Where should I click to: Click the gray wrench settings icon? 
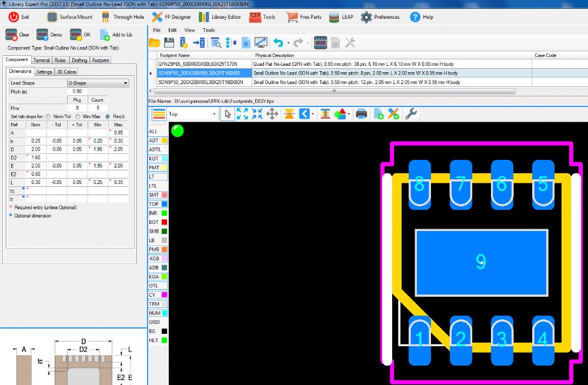[x=411, y=114]
